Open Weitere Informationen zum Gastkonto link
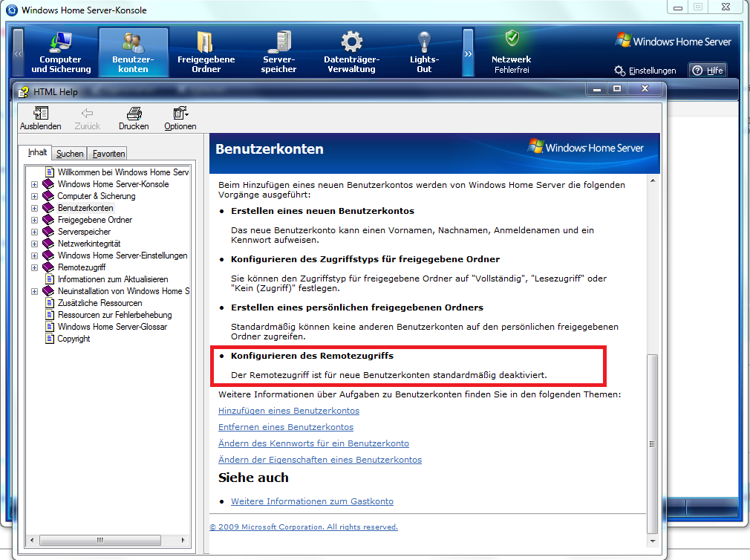The width and height of the screenshot is (750, 560). click(313, 501)
